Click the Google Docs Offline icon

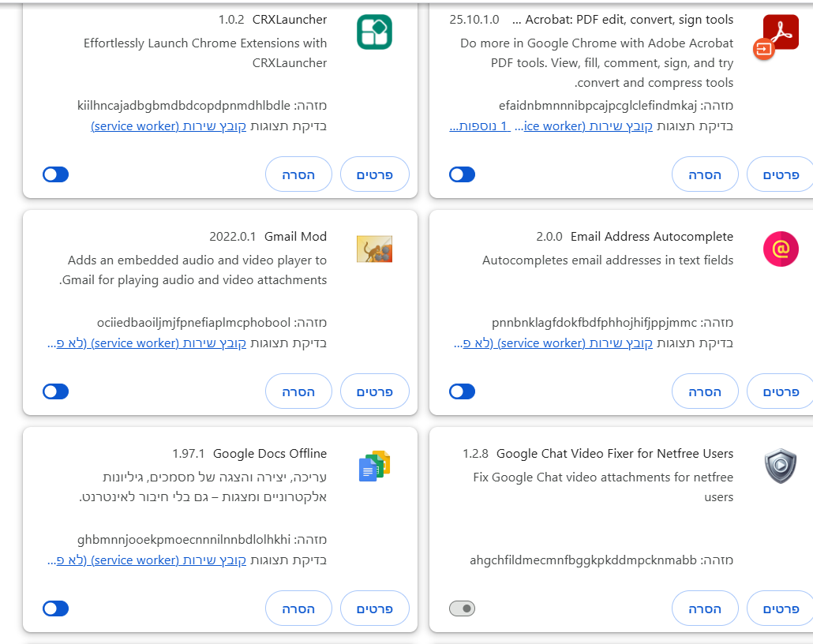click(374, 466)
